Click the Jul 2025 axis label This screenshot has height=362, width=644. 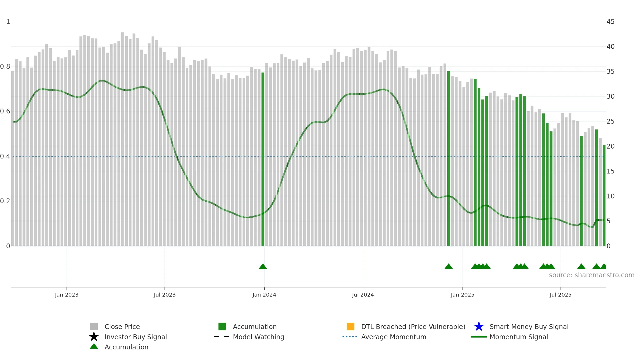561,295
